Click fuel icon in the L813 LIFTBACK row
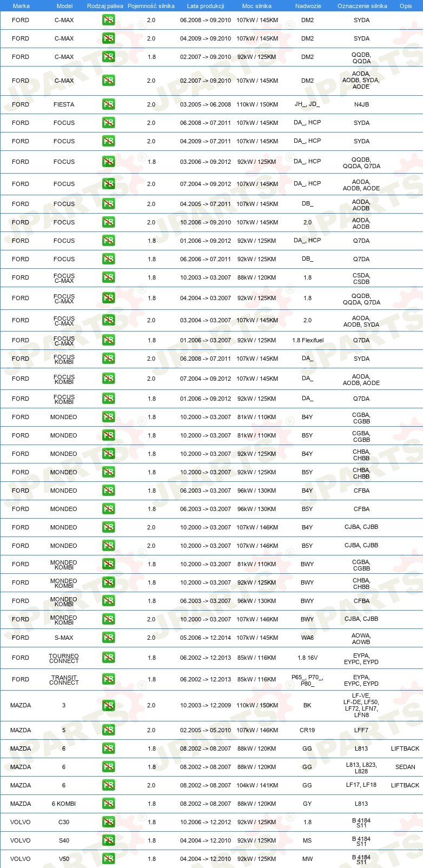The image size is (423, 868). coord(108,748)
